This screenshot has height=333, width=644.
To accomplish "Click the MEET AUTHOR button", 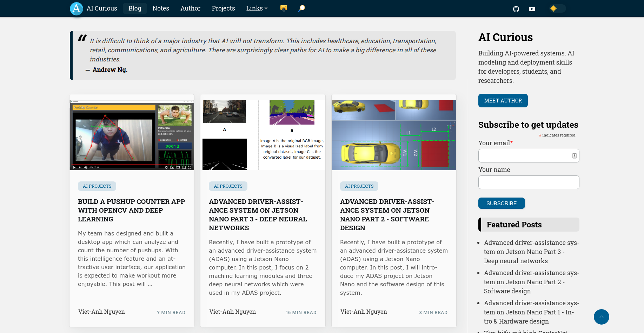I will (503, 100).
